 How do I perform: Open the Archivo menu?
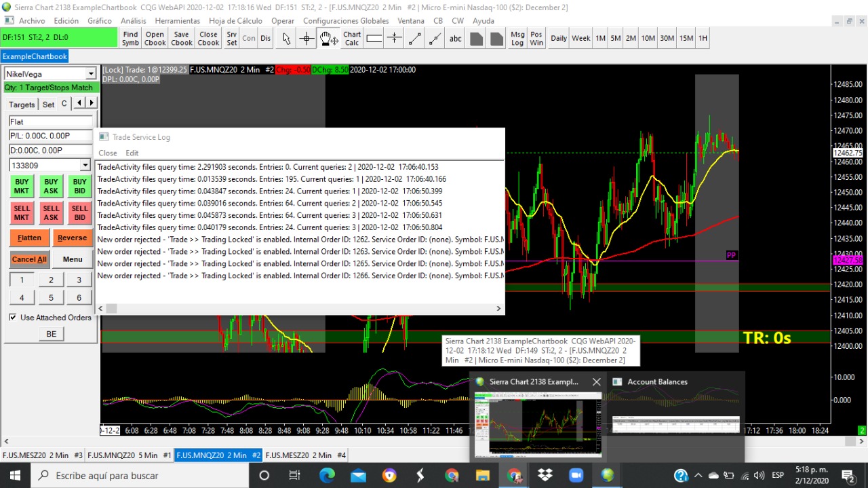(32, 21)
